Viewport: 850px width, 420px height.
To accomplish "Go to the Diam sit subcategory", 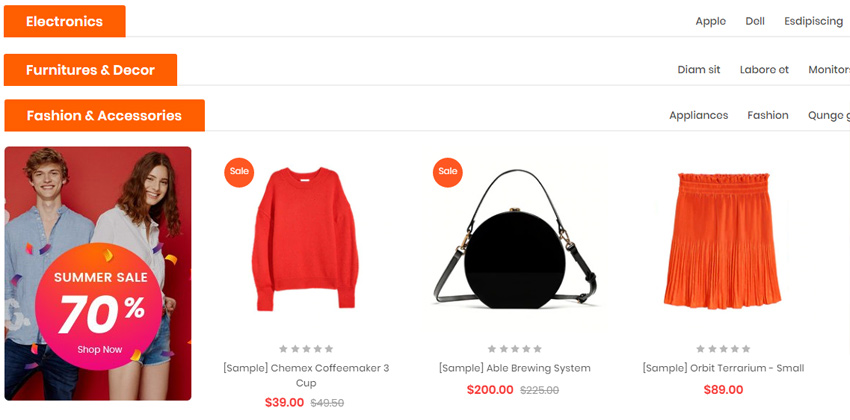I will [x=699, y=70].
